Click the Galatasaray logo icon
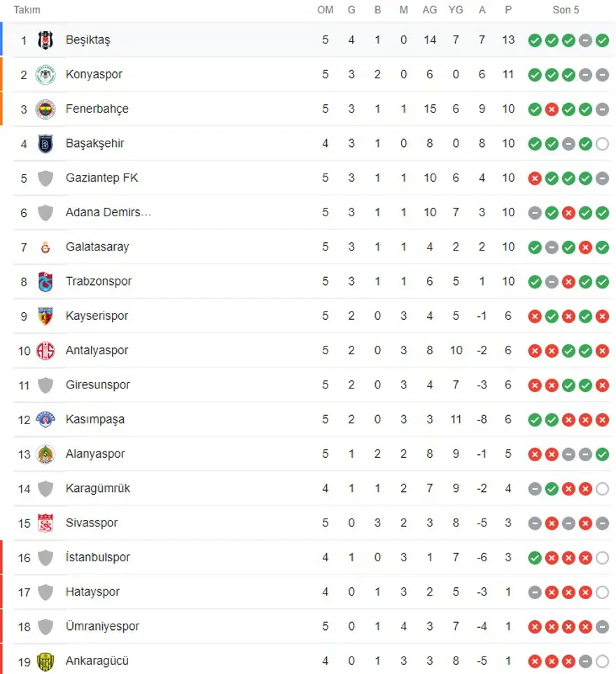Viewport: 616px width, 674px height. tap(45, 247)
